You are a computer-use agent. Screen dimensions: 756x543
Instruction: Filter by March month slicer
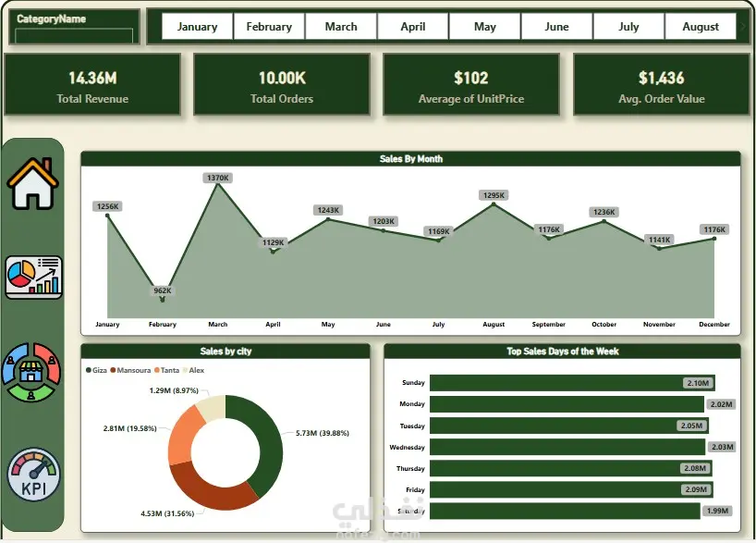[341, 27]
